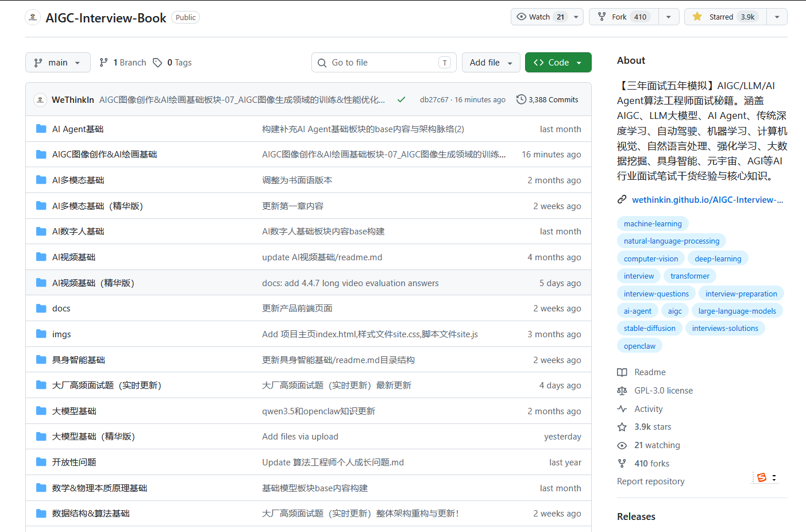This screenshot has height=532, width=806.
Task: Open the 大模型基础 folder name
Action: pyautogui.click(x=74, y=411)
